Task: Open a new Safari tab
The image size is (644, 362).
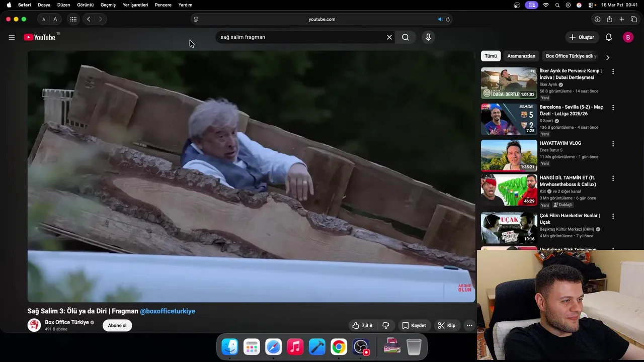Action: (x=622, y=19)
